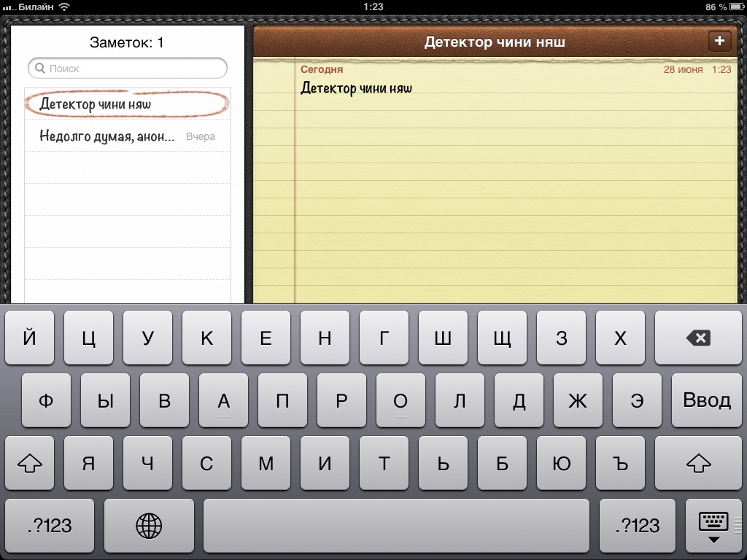Tap the З key
This screenshot has width=747, height=560.
point(561,338)
